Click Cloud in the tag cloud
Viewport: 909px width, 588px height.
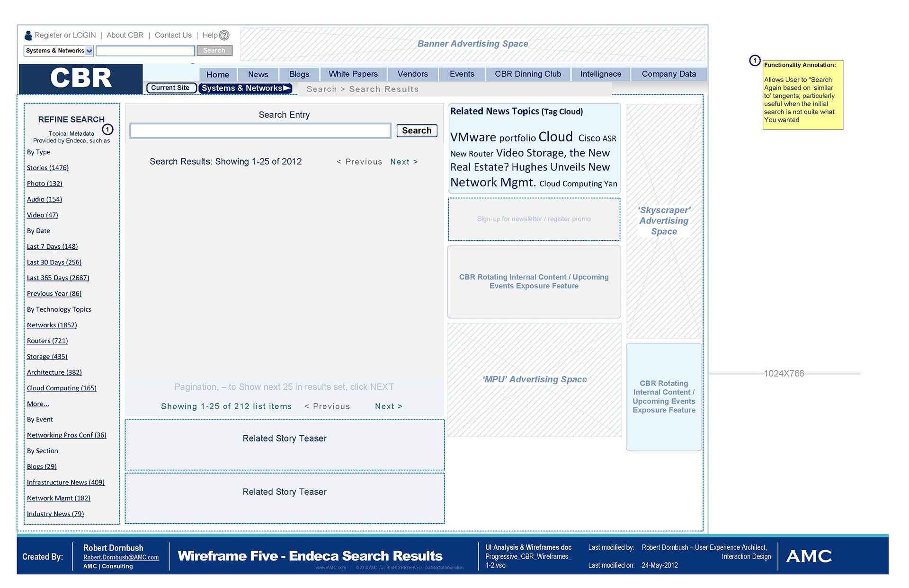555,137
